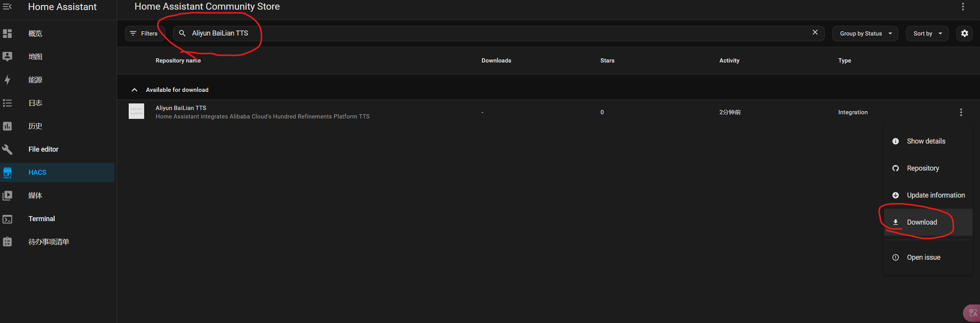The height and width of the screenshot is (323, 980).
Task: Click the translate badge in corner
Action: [x=972, y=313]
